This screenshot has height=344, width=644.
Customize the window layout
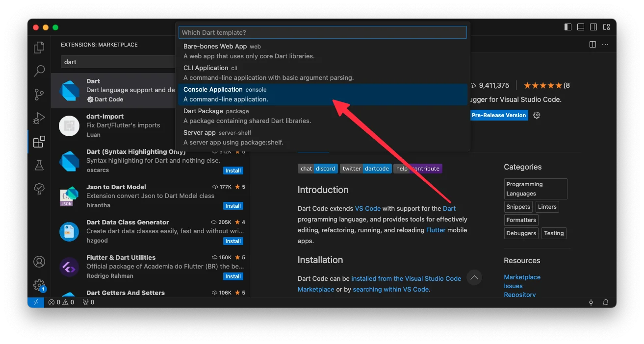(607, 27)
